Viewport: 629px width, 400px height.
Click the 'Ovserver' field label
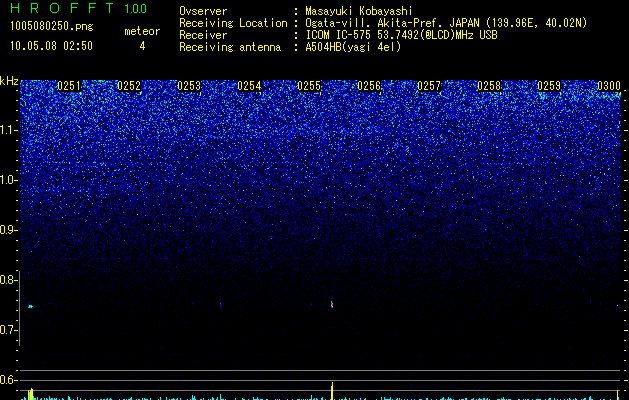[x=203, y=11]
